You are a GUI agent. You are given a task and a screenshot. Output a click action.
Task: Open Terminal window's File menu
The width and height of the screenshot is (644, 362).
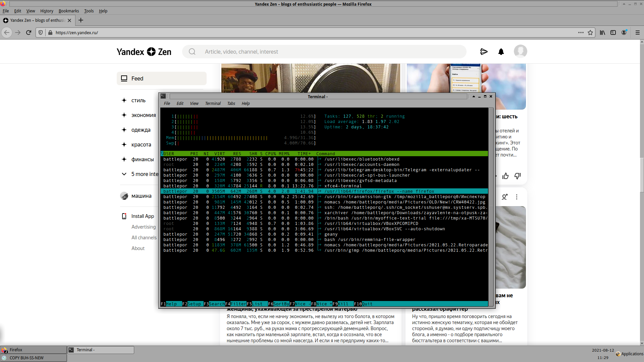167,104
